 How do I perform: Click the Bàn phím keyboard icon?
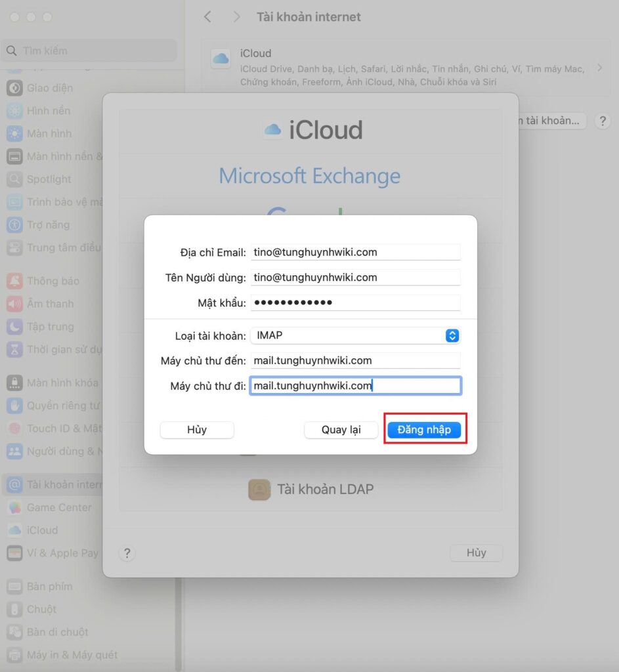(14, 586)
